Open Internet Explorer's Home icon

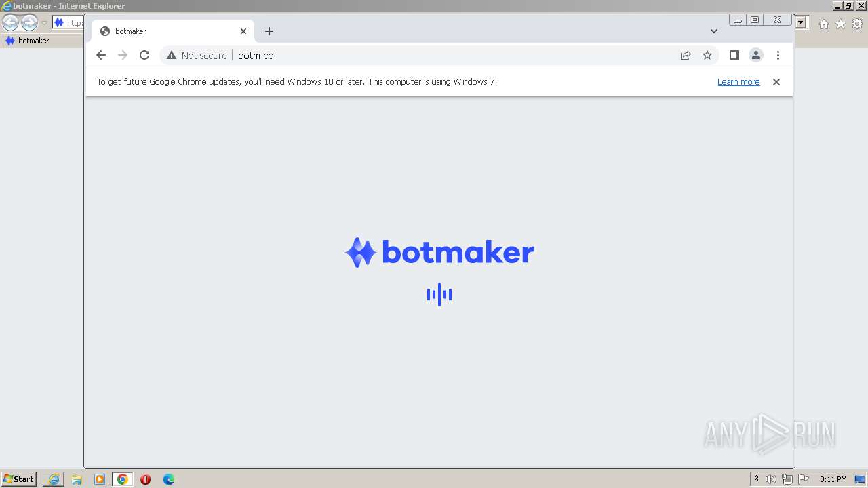coord(823,24)
